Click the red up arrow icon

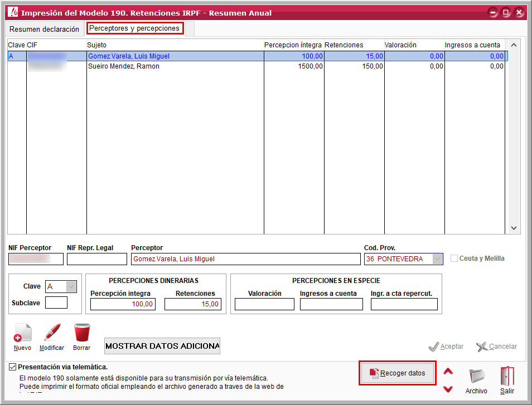click(x=448, y=372)
